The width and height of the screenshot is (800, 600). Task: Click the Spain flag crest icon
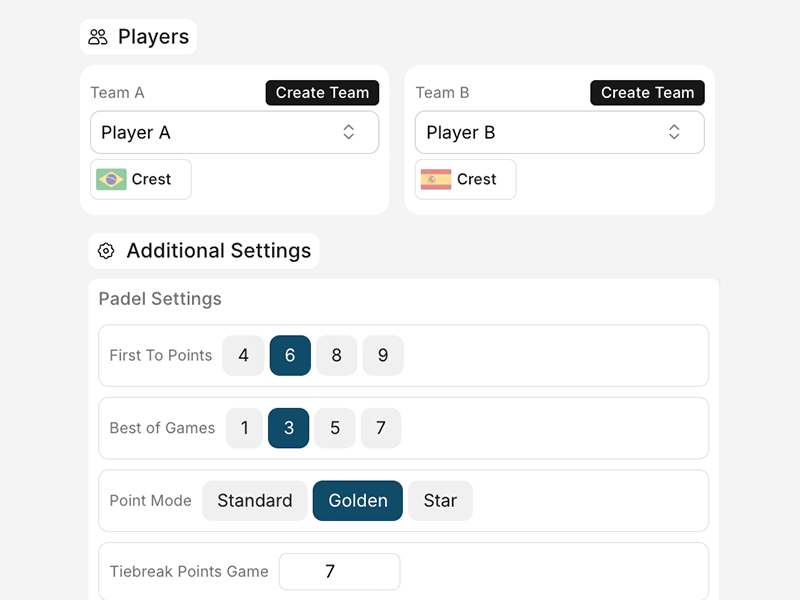pos(436,179)
